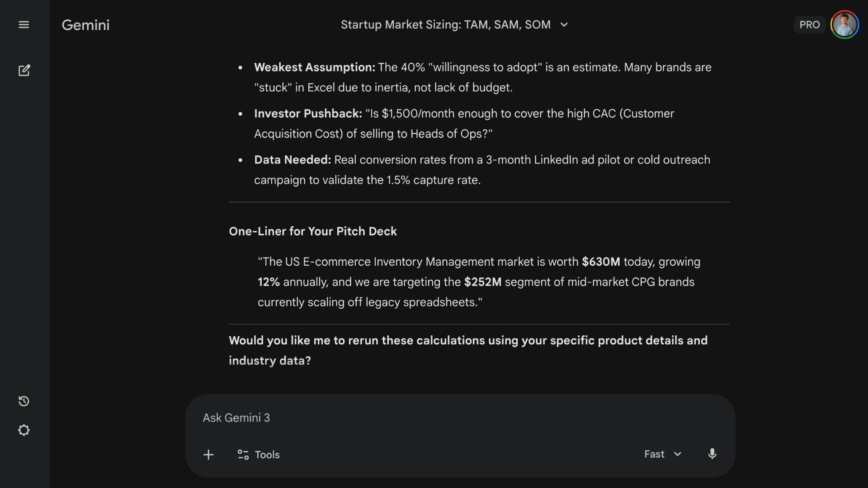Screen dimensions: 868x488
Task: Click the Tools sliders icon
Action: (x=243, y=455)
